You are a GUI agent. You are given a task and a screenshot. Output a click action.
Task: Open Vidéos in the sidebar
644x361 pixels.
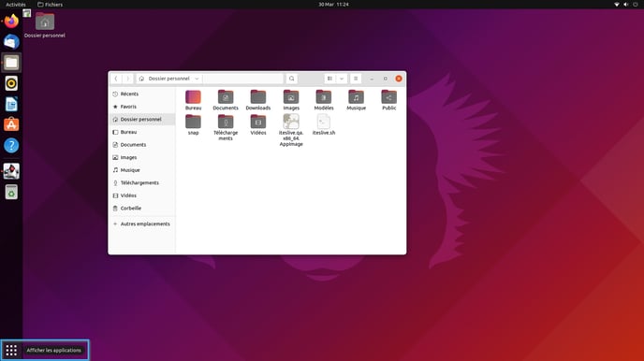142,195
